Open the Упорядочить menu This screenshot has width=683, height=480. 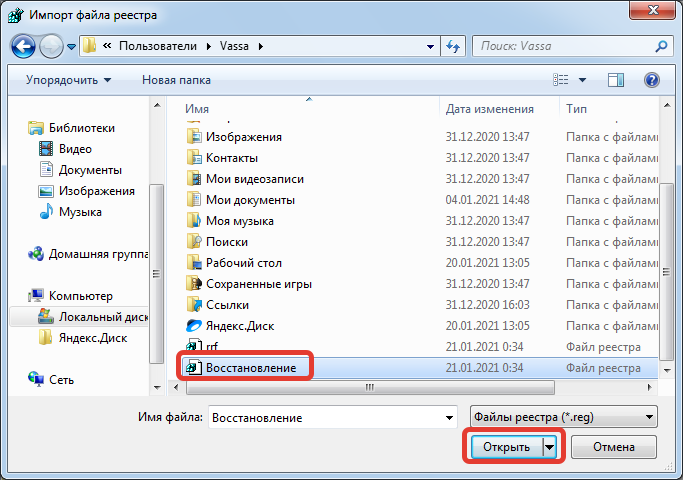click(x=68, y=80)
